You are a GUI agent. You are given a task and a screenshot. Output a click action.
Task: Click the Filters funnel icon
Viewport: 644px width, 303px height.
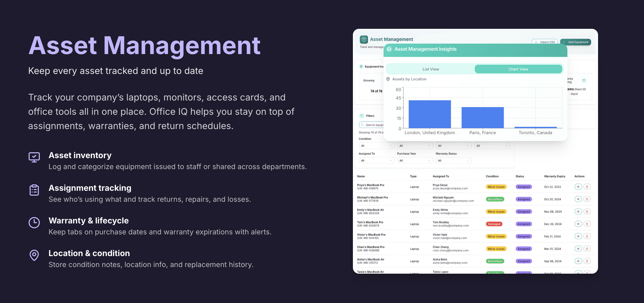[362, 116]
